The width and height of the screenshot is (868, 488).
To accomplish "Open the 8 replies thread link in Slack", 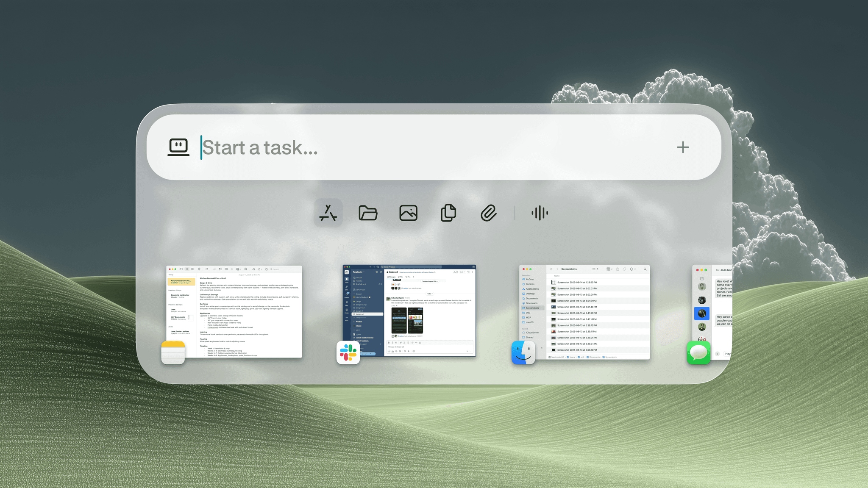I will tap(401, 336).
